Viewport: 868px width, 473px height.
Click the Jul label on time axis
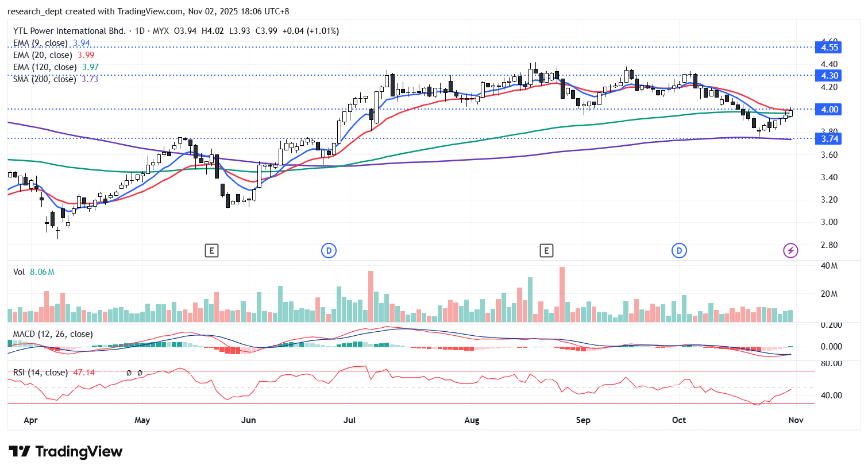coord(349,420)
